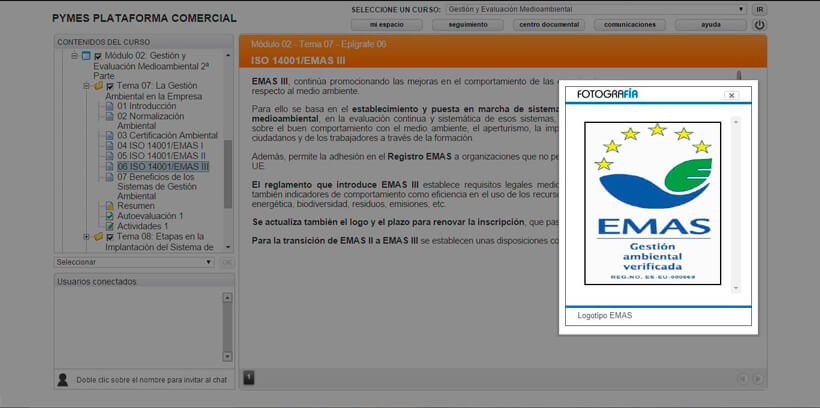Open '01 Introducción' in course tree
Screen dimensions: 820x408
pos(146,106)
